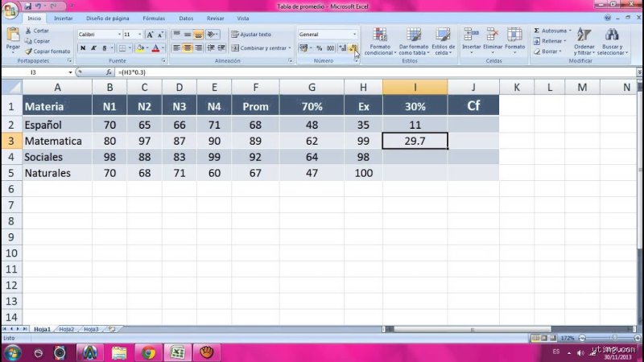The height and width of the screenshot is (362, 644).
Task: Click the zoom slider handle
Action: point(614,338)
